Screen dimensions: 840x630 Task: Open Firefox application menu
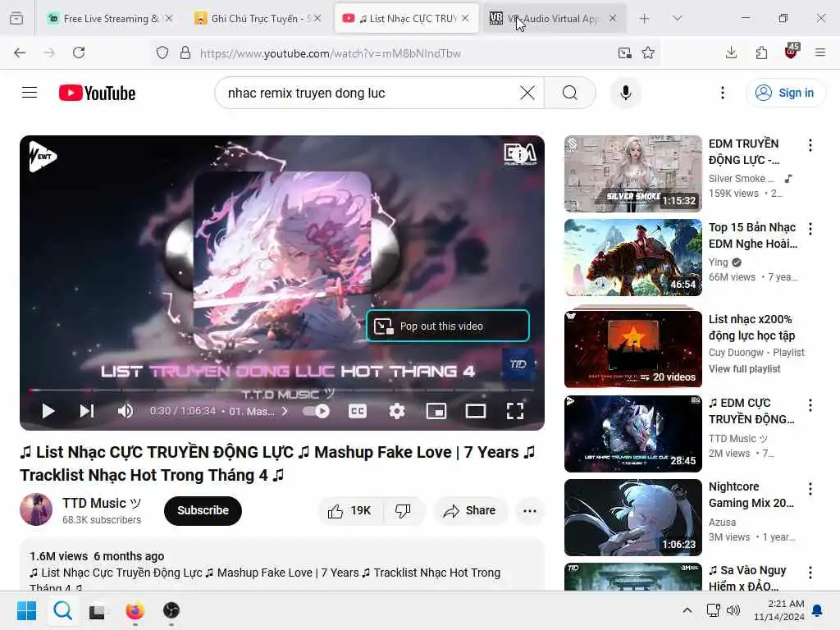820,52
